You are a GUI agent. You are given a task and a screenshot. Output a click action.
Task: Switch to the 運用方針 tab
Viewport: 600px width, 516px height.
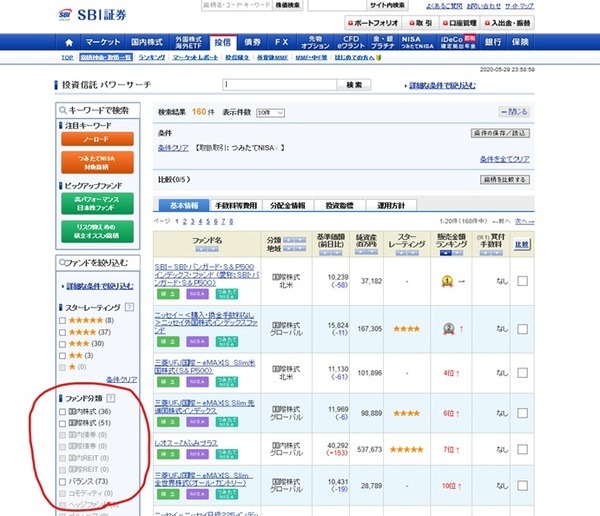(x=391, y=206)
